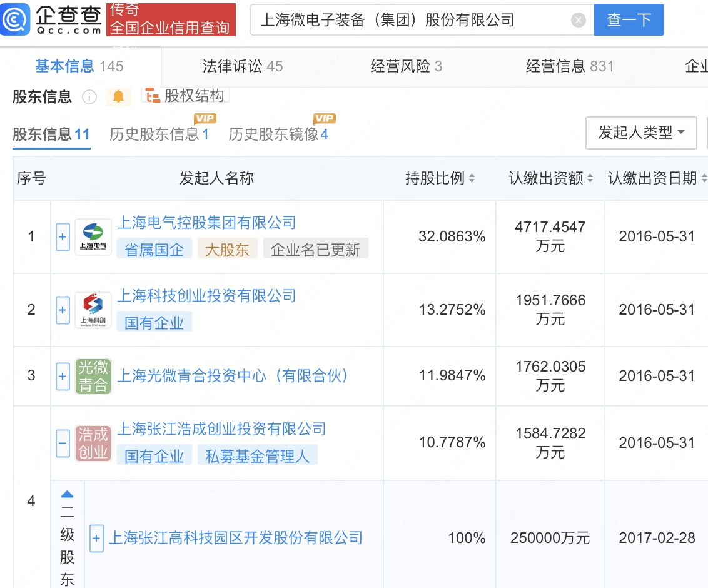Expand row 2 上海科技创业投资 shareholders
708x588 pixels.
point(63,310)
